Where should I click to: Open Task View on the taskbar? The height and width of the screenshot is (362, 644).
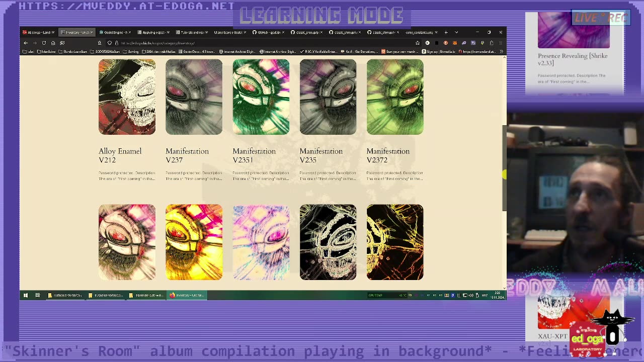pos(37,295)
